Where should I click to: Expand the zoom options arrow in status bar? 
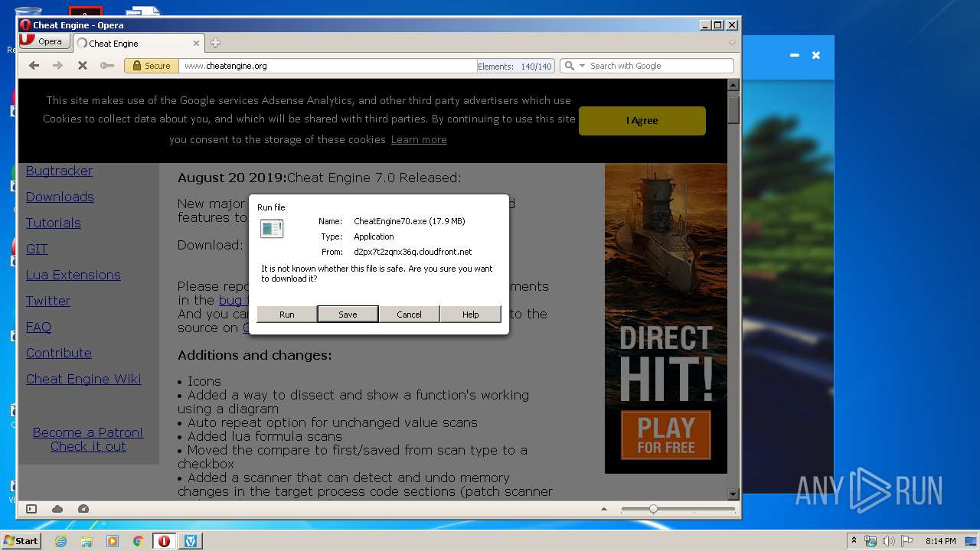click(604, 509)
